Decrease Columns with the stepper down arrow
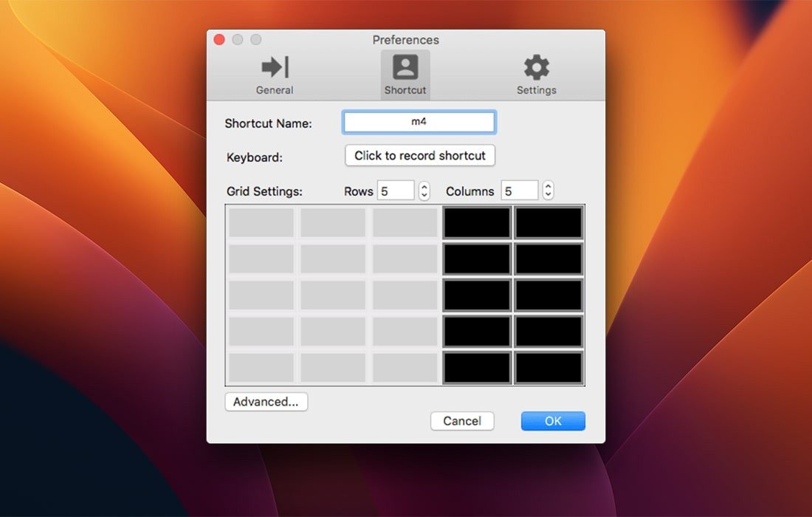Image resolution: width=812 pixels, height=517 pixels. click(x=548, y=196)
